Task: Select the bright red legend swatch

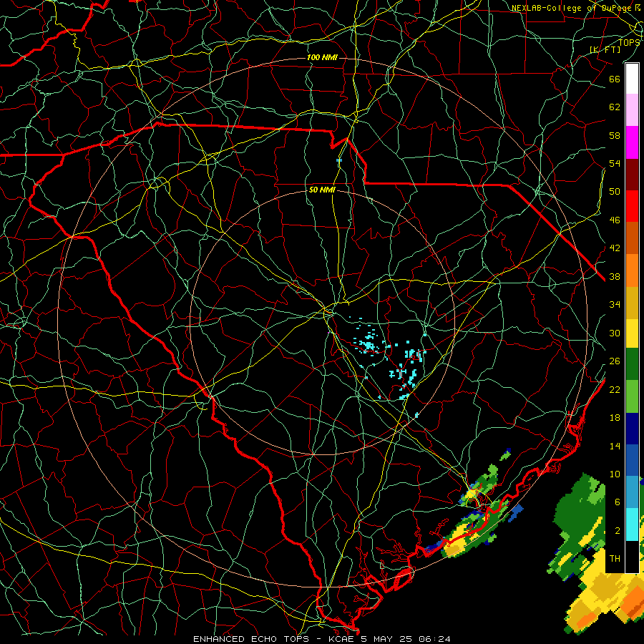Action: click(x=632, y=206)
